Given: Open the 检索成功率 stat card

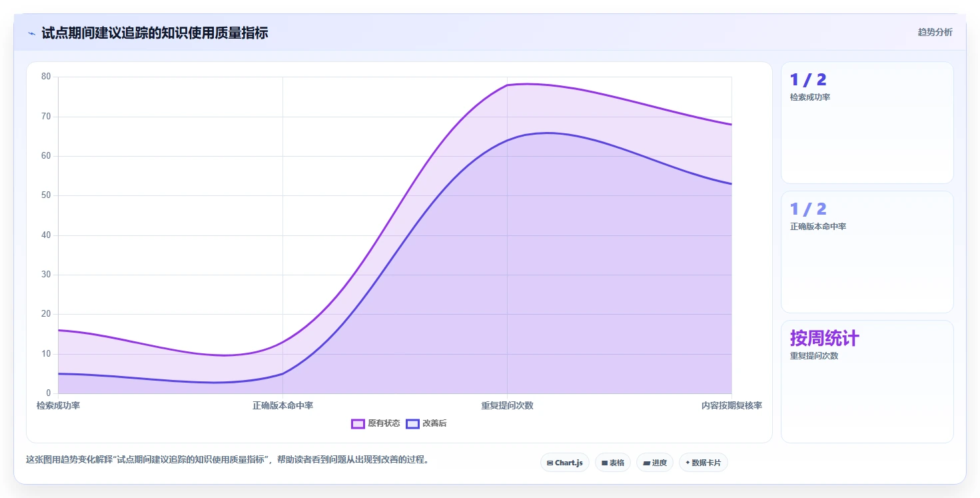Looking at the screenshot, I should pos(867,123).
